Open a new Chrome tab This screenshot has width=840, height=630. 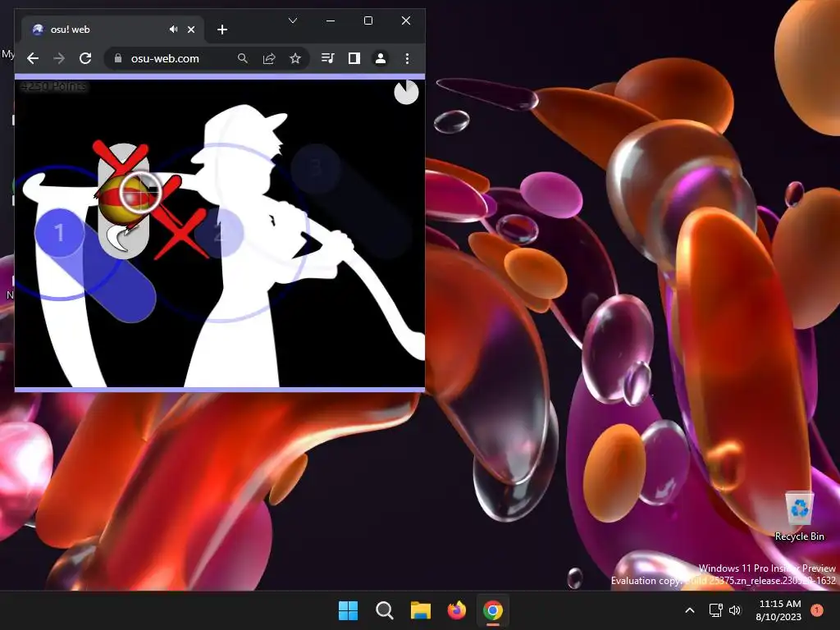222,30
